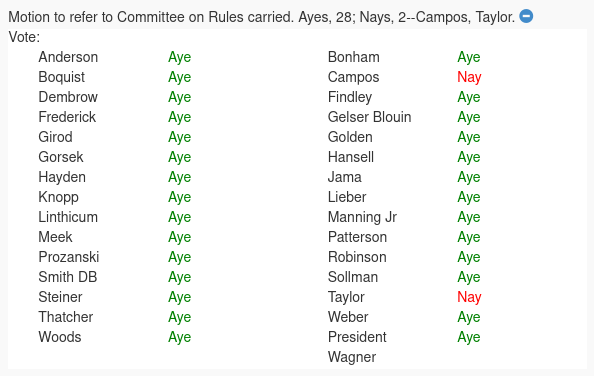Click Taylor Nay vote
The height and width of the screenshot is (376, 594).
(469, 297)
